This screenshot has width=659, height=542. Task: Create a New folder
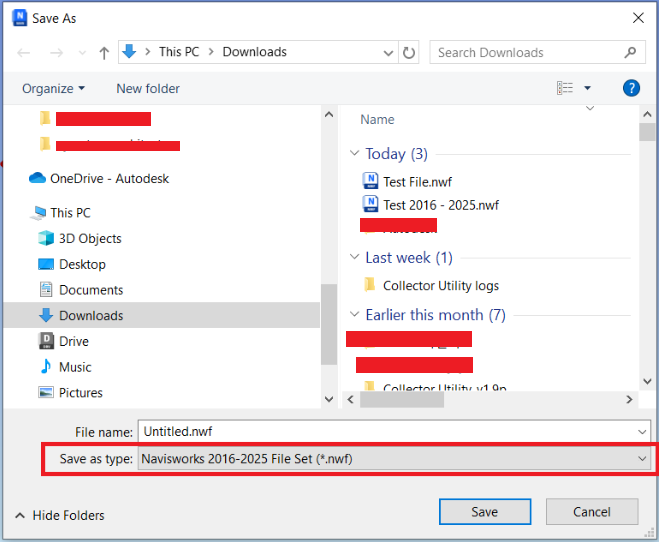[148, 89]
